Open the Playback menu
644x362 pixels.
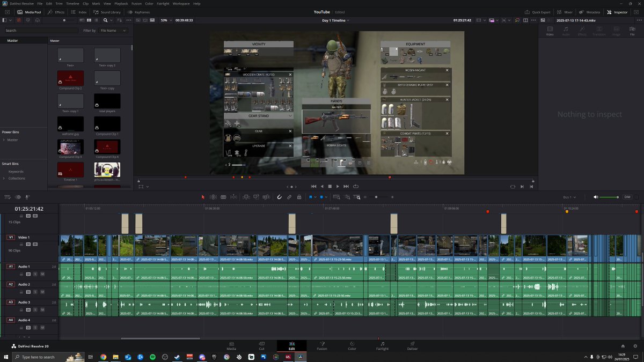tap(121, 3)
